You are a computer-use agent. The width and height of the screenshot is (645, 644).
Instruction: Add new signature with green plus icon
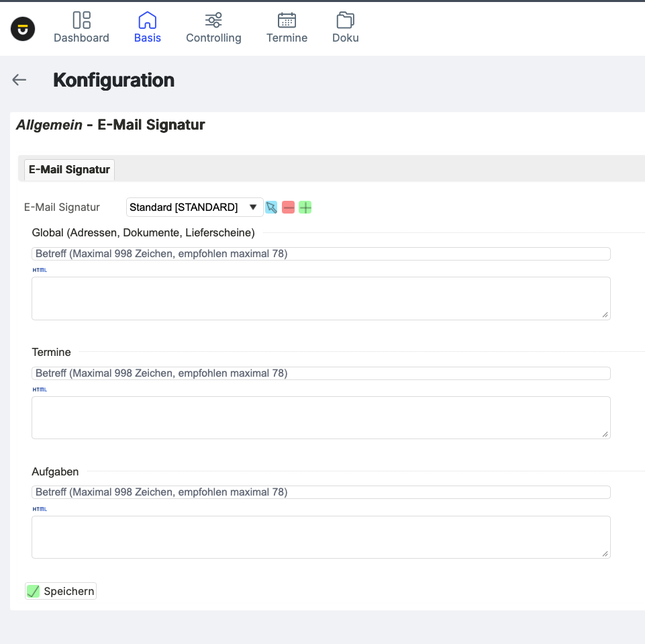coord(305,208)
